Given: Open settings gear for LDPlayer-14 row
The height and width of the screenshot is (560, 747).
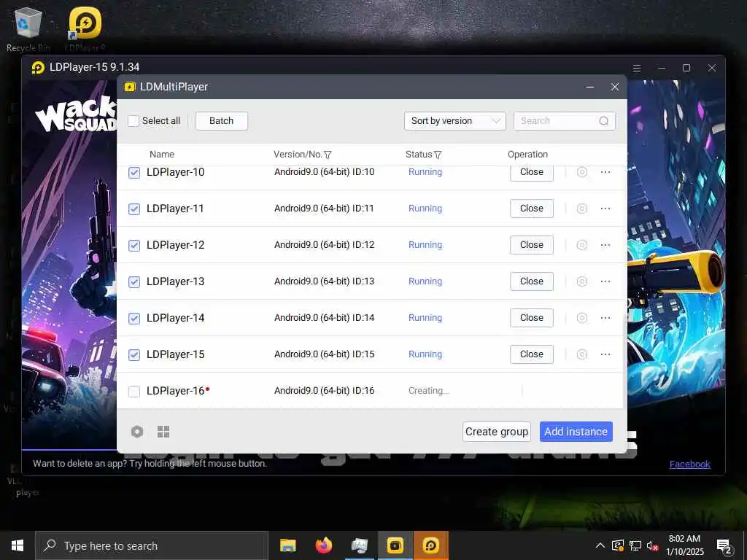Looking at the screenshot, I should point(581,318).
